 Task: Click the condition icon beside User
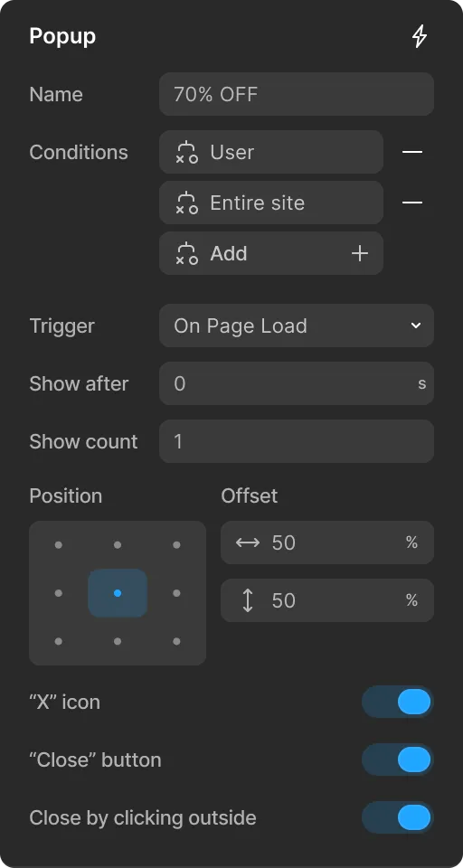[x=186, y=152]
